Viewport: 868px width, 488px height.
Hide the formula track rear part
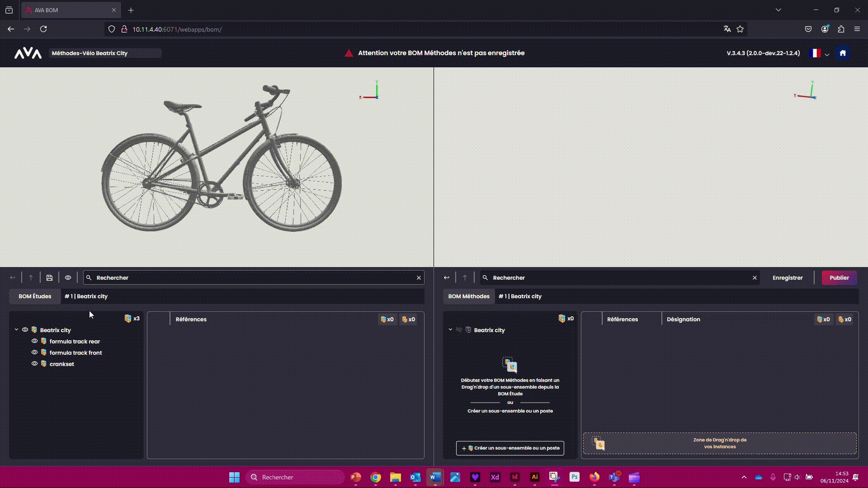34,341
